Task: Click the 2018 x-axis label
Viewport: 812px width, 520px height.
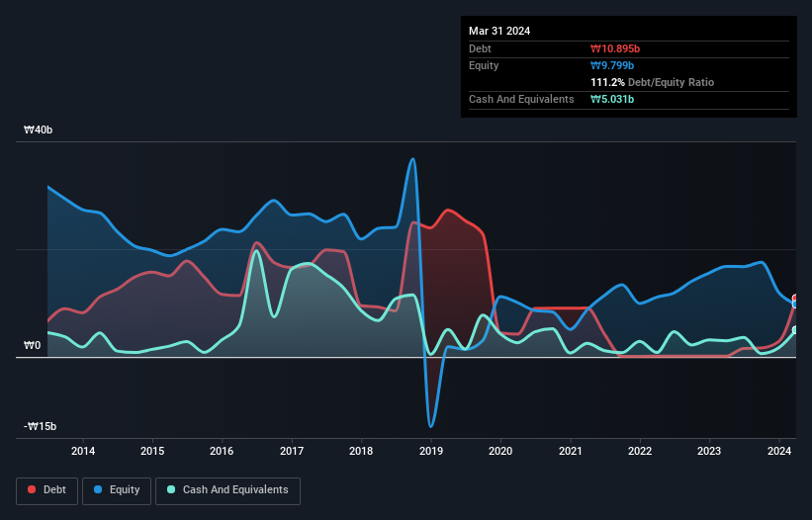Action: point(361,451)
